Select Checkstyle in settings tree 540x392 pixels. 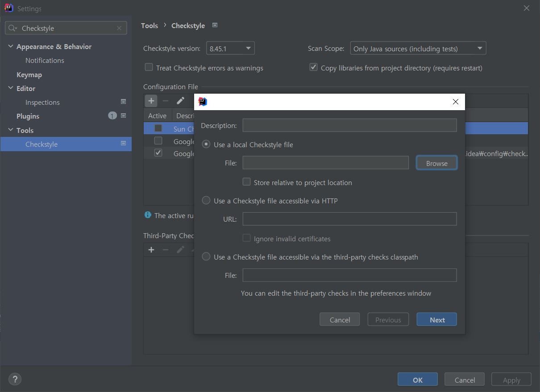(66, 144)
